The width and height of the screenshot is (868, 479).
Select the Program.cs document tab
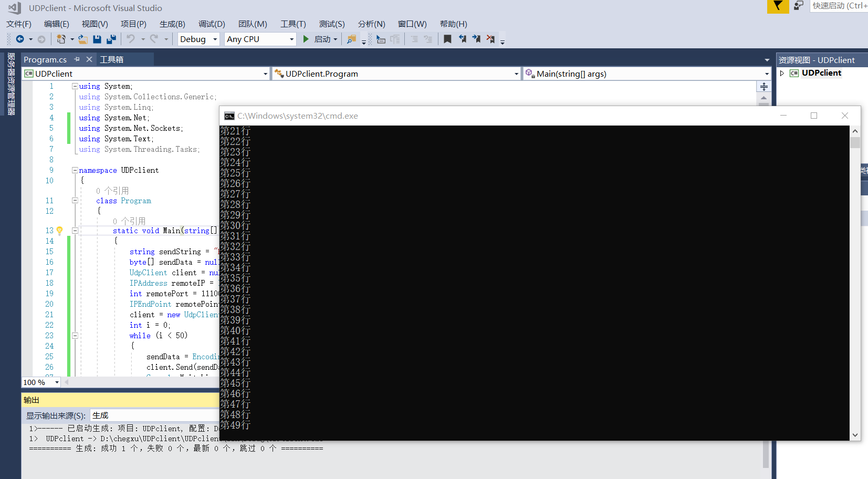(45, 59)
